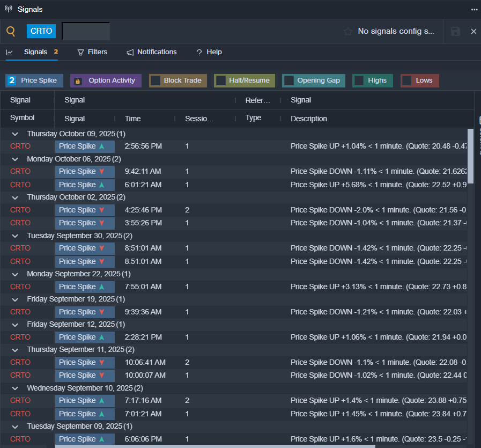481x448 pixels.
Task: Click the symbol input field next to CRTO
Action: [x=86, y=31]
